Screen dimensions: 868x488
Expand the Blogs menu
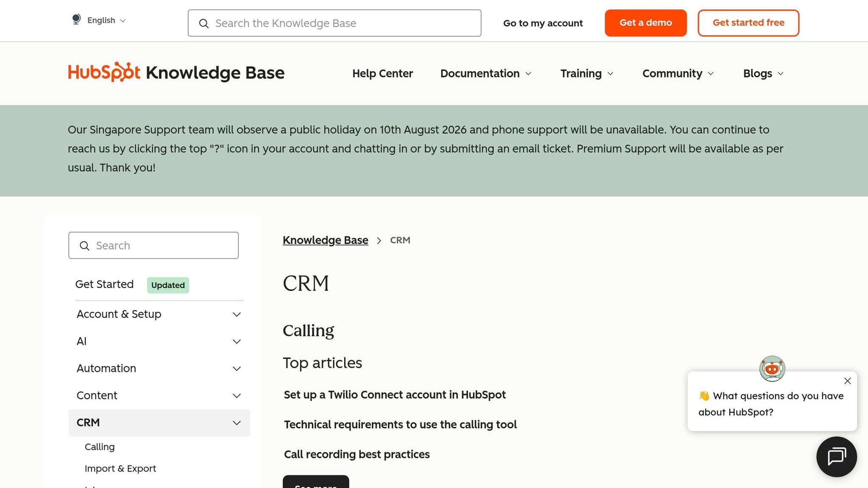(x=763, y=73)
